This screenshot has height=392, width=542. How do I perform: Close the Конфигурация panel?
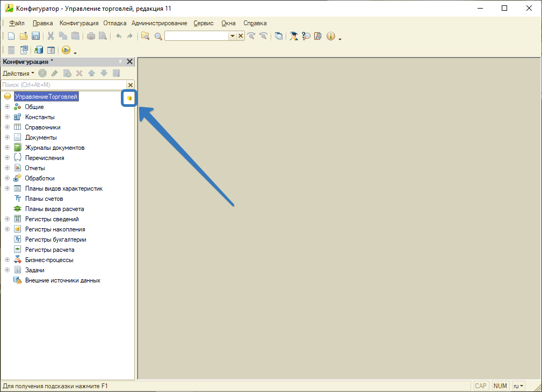pos(129,62)
